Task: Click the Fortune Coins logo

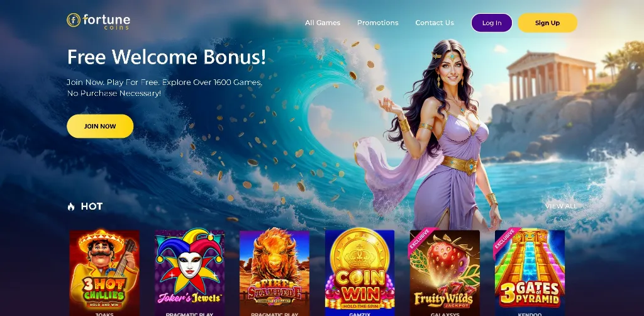Action: coord(98,21)
